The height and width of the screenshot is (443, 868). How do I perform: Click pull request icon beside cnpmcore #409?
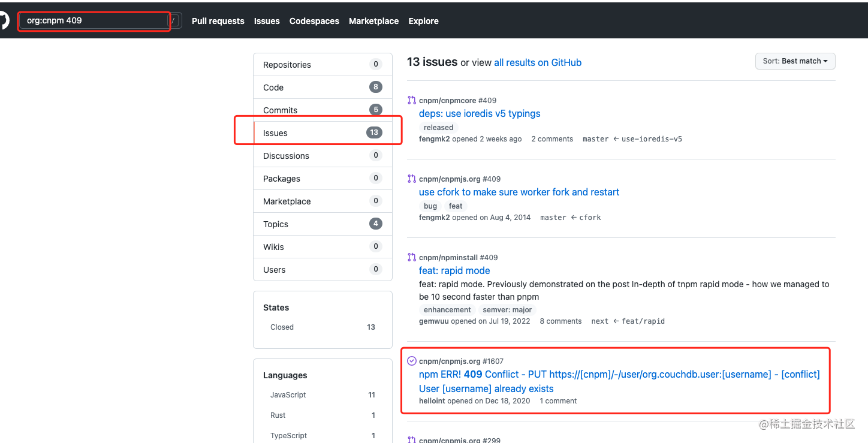(412, 100)
